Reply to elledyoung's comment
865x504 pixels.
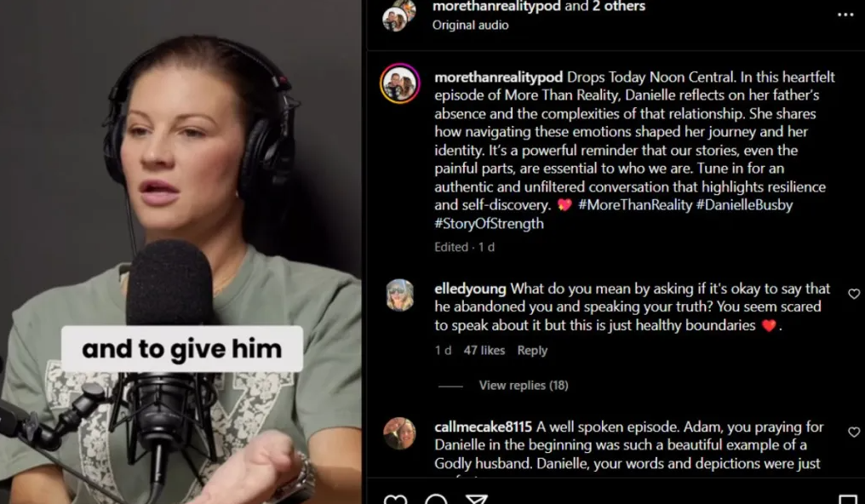[532, 350]
